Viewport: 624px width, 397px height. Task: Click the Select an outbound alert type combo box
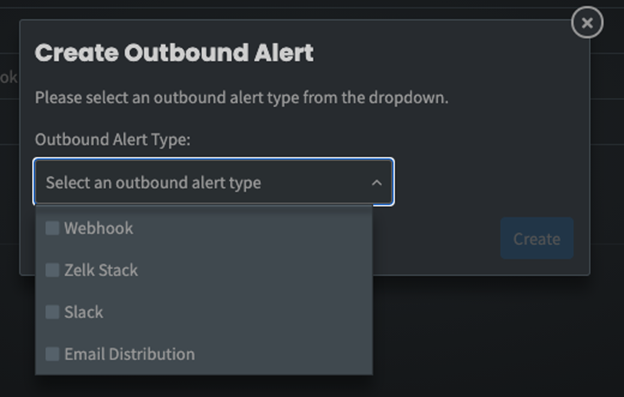(x=214, y=182)
